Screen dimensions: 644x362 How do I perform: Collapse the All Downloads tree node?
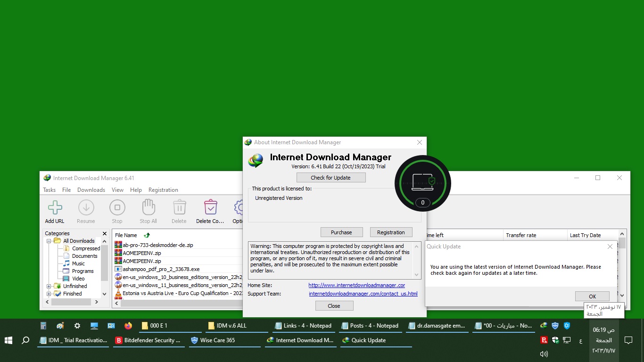click(x=49, y=241)
